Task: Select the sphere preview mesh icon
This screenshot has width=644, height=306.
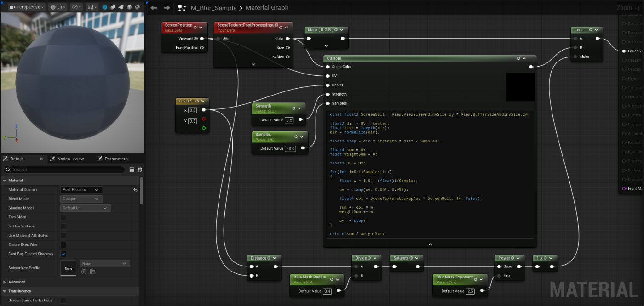Action: click(105, 7)
